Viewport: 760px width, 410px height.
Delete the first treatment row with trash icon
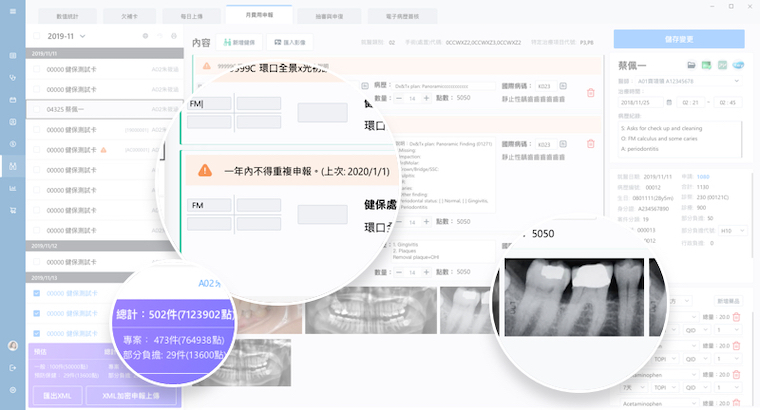(590, 93)
